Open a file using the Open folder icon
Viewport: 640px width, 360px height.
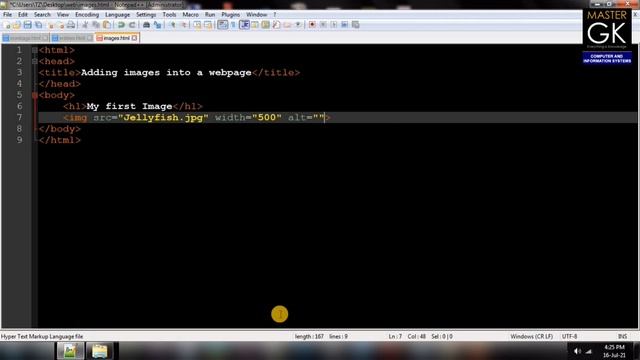17,25
